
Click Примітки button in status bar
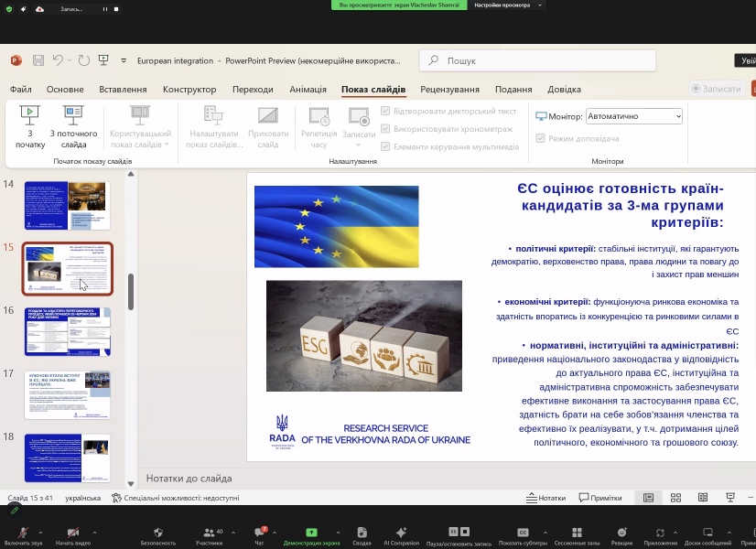(600, 498)
